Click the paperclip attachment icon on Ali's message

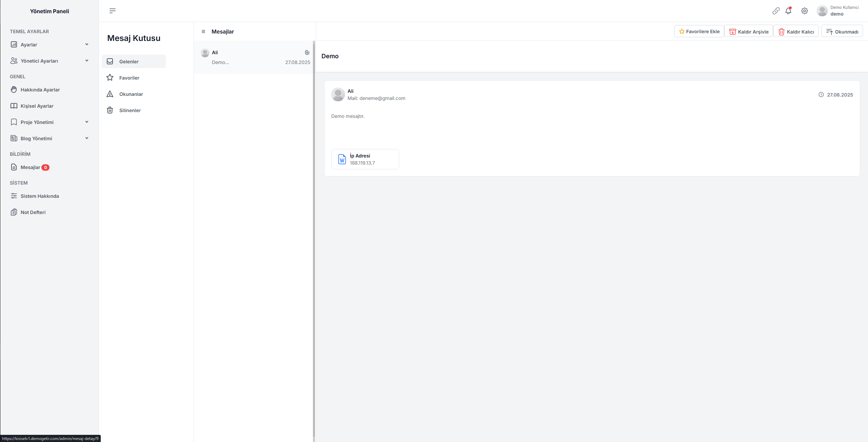point(307,52)
